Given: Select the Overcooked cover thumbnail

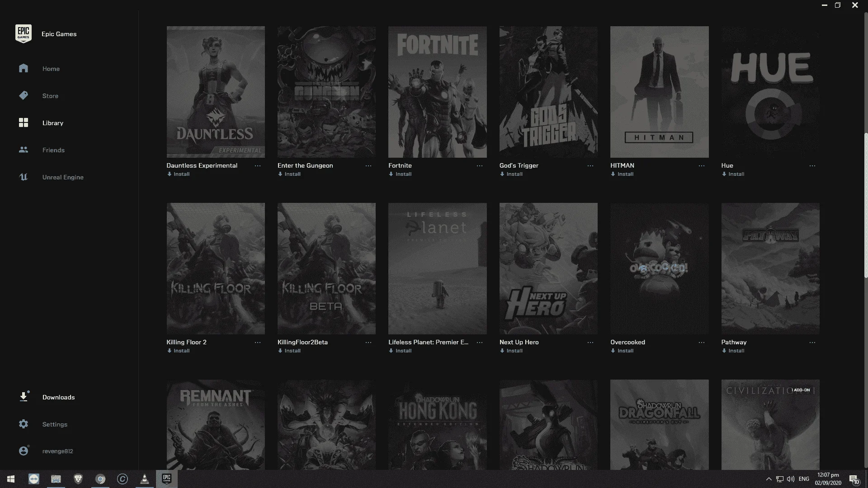Looking at the screenshot, I should pos(659,268).
